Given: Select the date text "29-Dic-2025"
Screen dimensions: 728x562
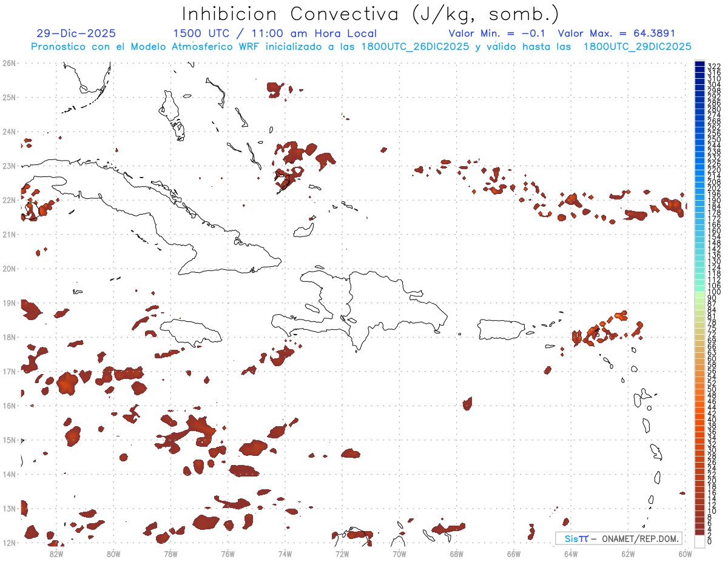Looking at the screenshot, I should pos(76,34).
